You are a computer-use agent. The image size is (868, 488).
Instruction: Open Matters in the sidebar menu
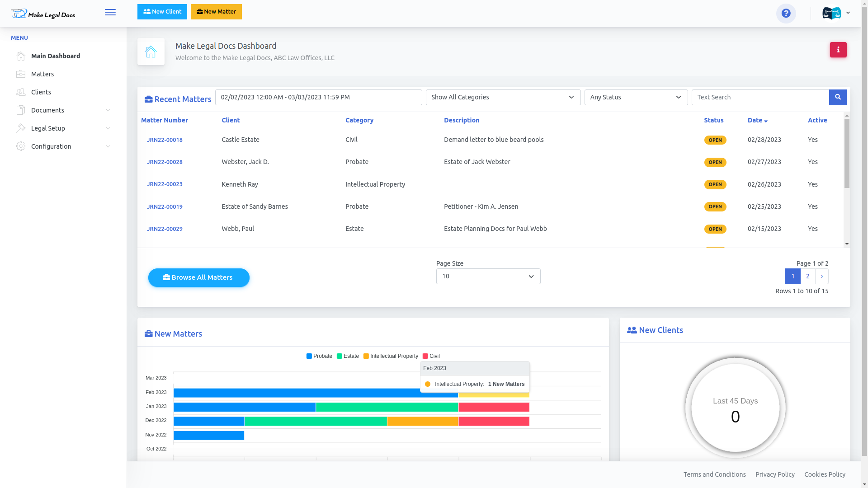tap(42, 74)
